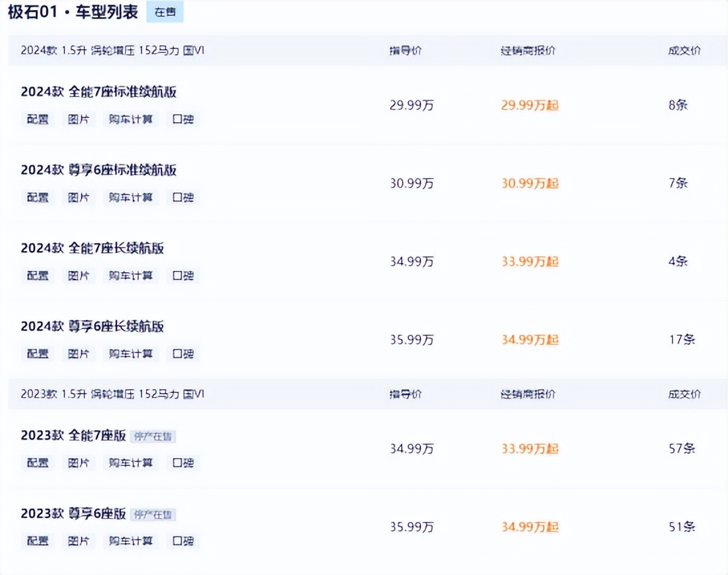The height and width of the screenshot is (575, 728).
Task: Click 34.99万起 for 2024款 尊享6座长续航版
Action: (530, 340)
